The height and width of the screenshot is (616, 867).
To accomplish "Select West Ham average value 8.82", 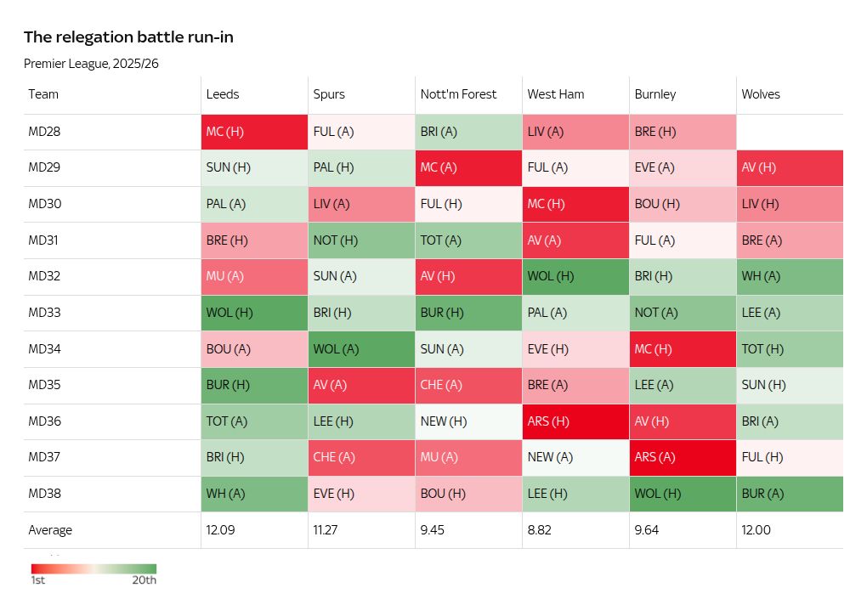I will (x=541, y=530).
